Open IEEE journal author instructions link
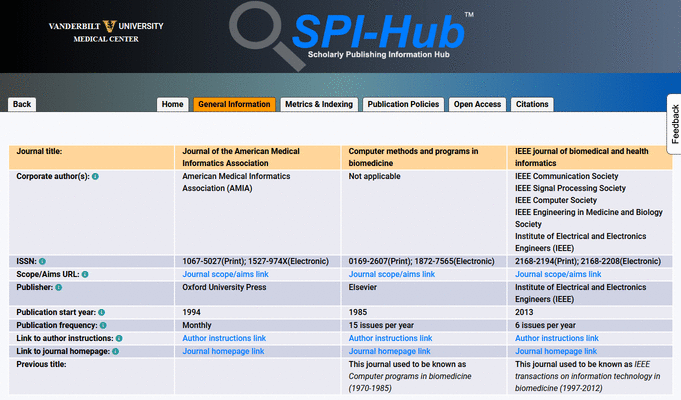Viewport: 681px width, 400px height. coord(557,338)
